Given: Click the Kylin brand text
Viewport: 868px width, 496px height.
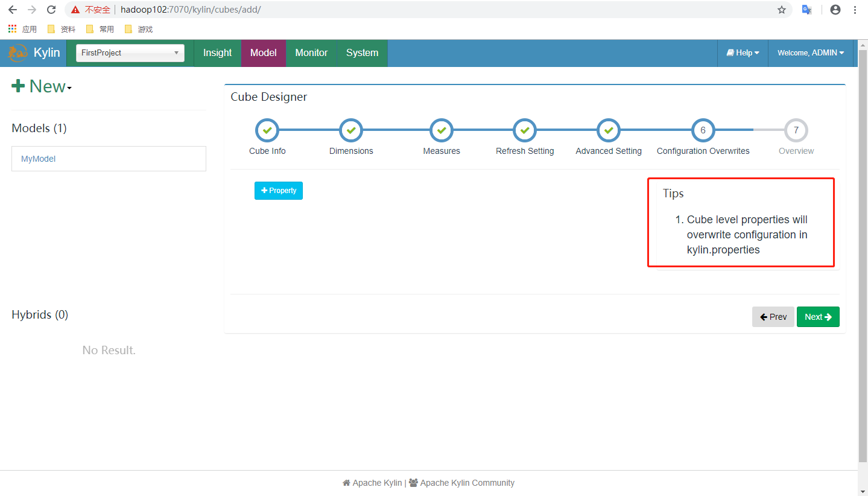Looking at the screenshot, I should (47, 53).
